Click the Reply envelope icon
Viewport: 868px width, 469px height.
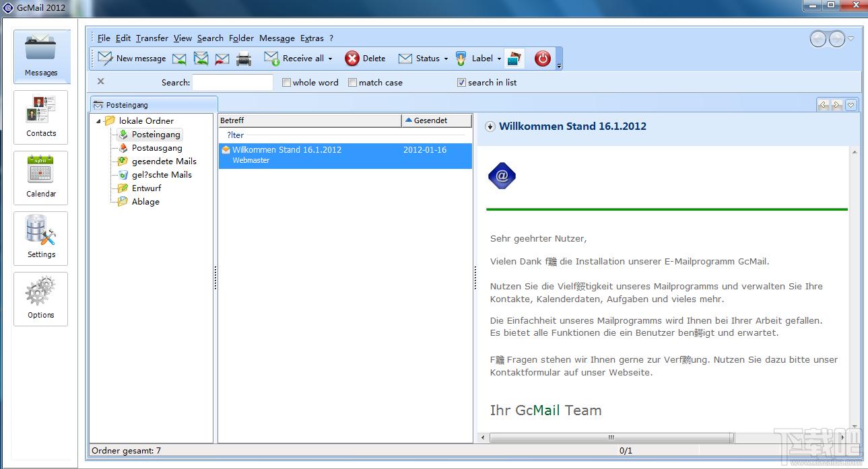[x=179, y=59]
